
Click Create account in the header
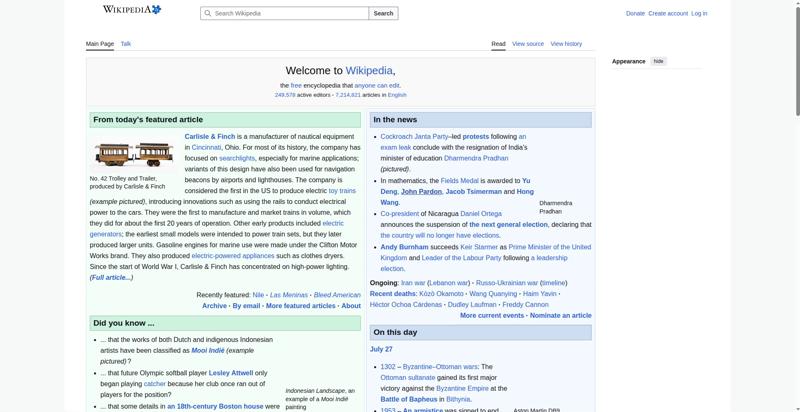pyautogui.click(x=668, y=14)
